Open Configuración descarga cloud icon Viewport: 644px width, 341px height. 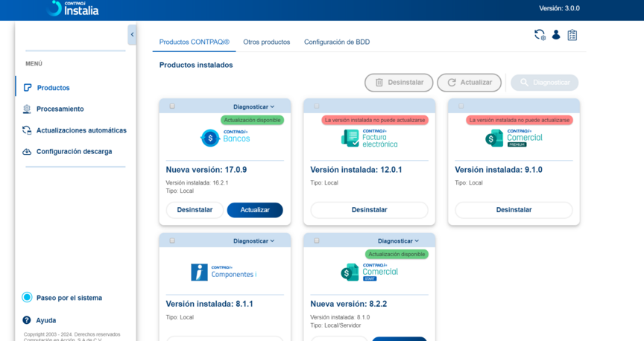coord(27,152)
